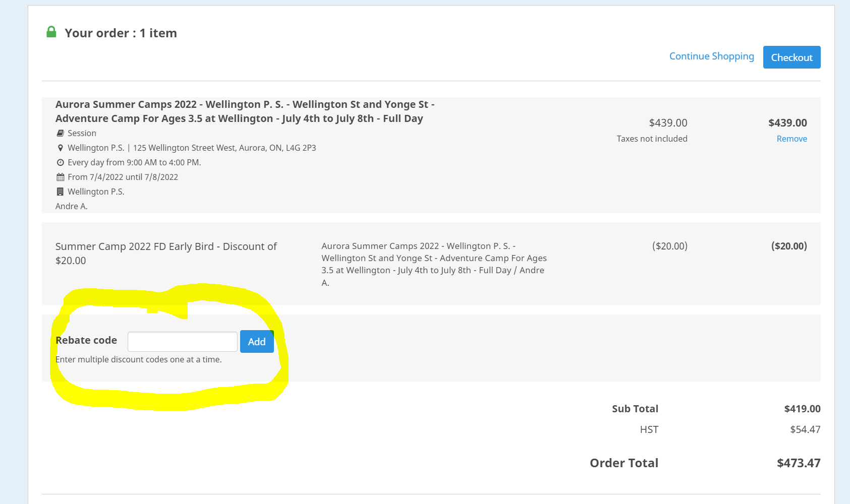Click the clock schedule icon
This screenshot has width=850, height=504.
point(60,162)
